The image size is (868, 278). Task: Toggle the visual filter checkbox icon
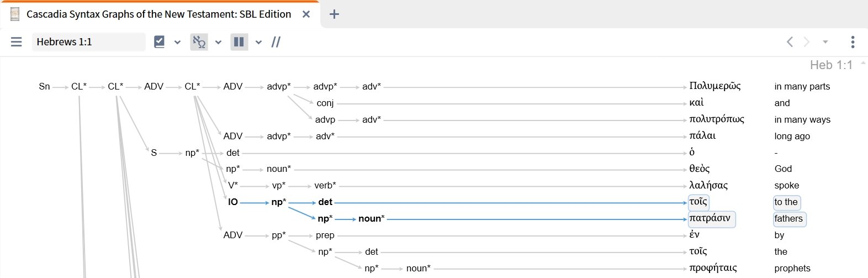(160, 42)
